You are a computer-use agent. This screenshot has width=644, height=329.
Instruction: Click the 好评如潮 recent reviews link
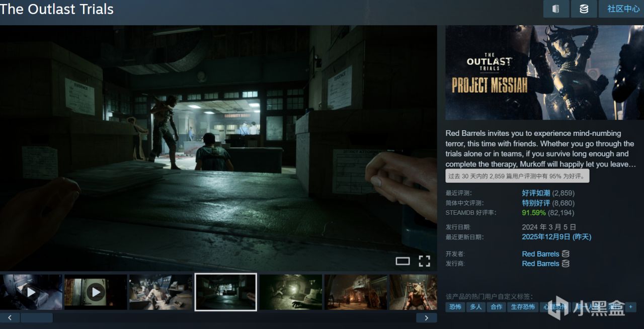tap(536, 193)
